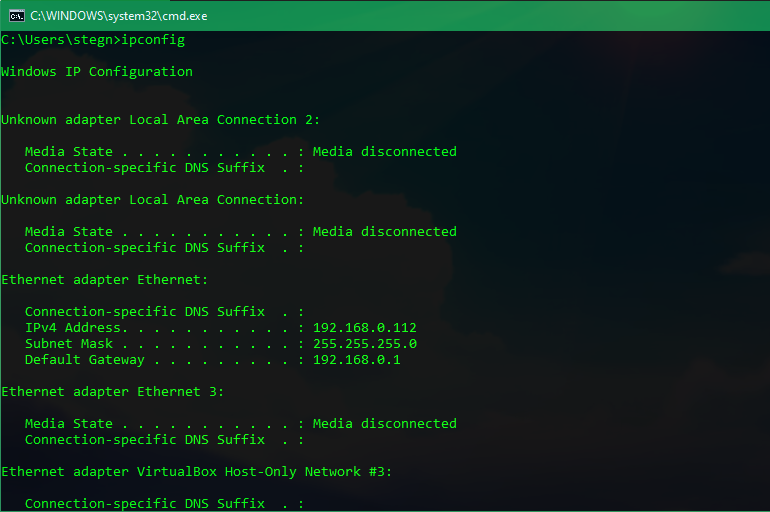Click the Windows IP Configuration heading line

97,72
